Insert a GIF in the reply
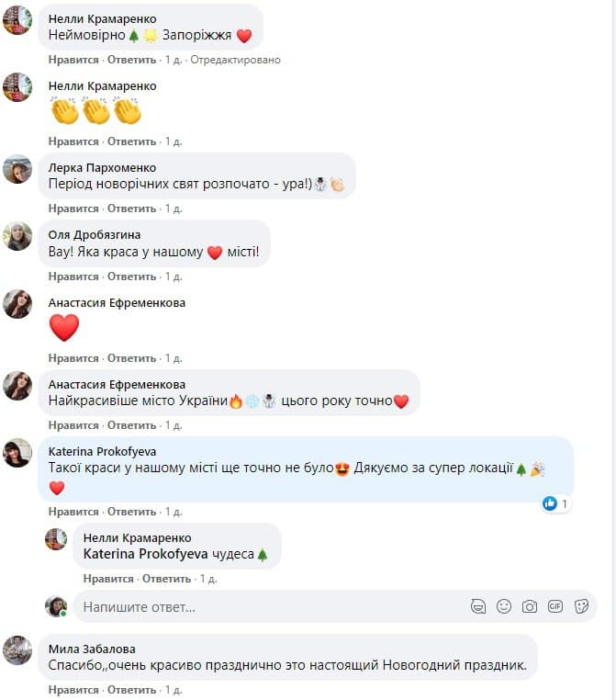Viewport: 616px width, 700px height. 555,606
